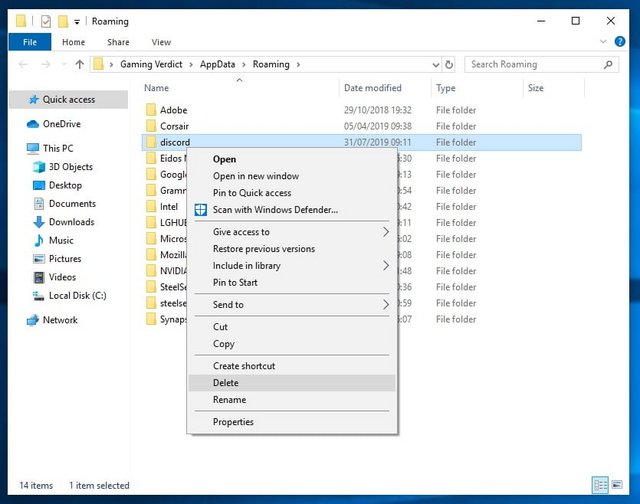
Task: Expand the Include in library submenu
Action: pyautogui.click(x=292, y=266)
